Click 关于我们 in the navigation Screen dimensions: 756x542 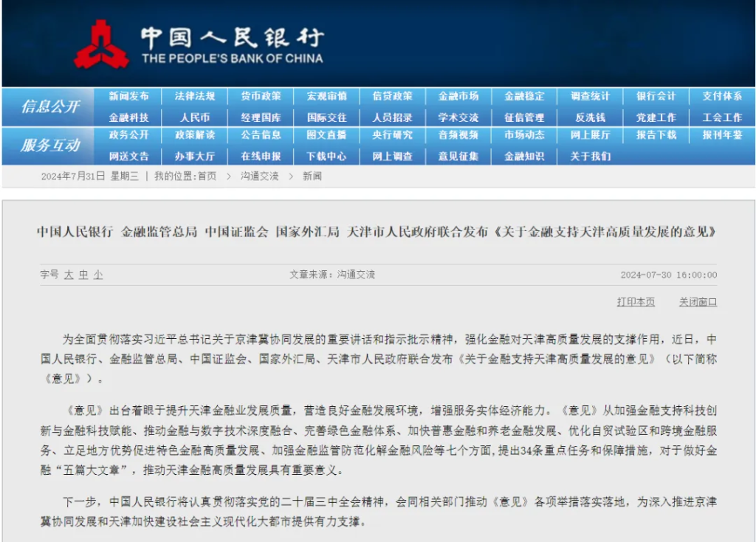click(x=591, y=157)
